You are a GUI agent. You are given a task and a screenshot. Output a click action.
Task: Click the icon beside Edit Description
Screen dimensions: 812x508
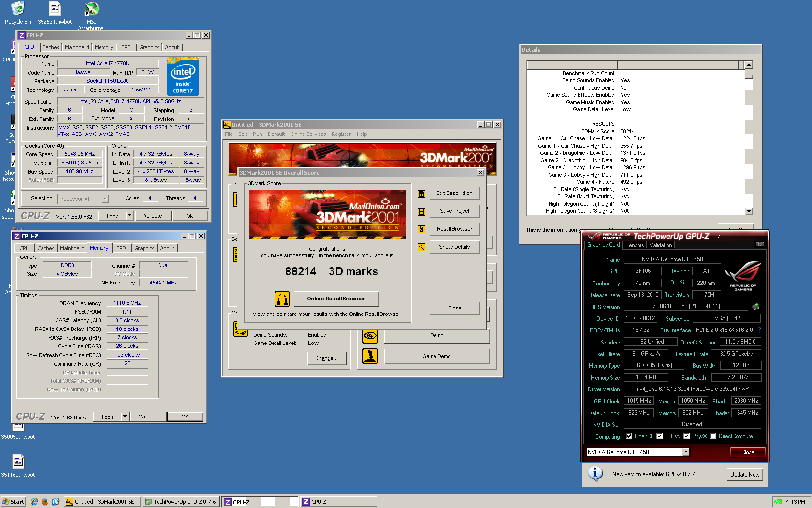click(x=421, y=194)
